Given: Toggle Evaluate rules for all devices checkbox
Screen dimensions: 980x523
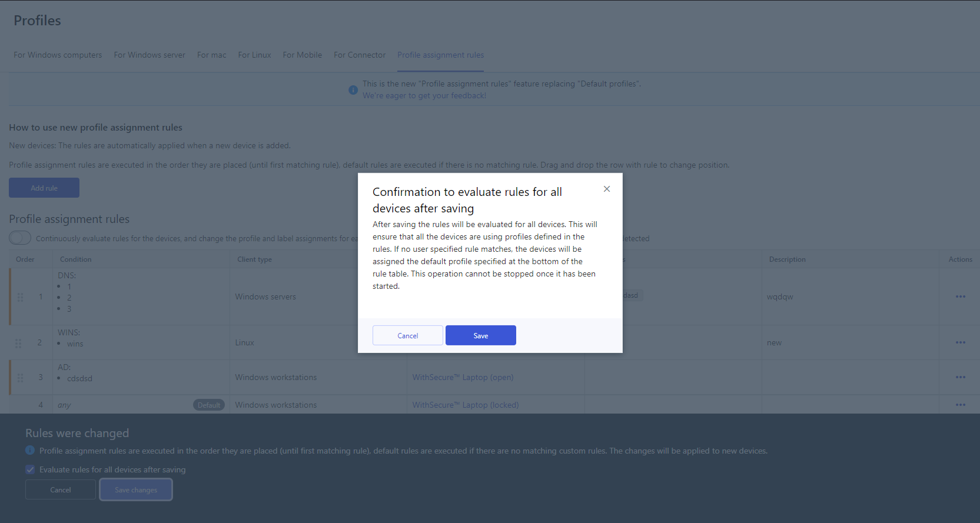Looking at the screenshot, I should tap(30, 469).
